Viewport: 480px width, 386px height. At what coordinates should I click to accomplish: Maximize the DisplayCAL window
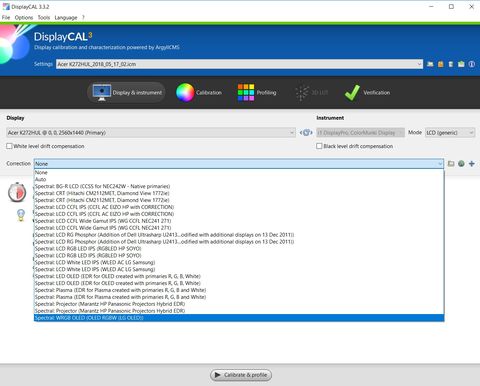coord(451,7)
